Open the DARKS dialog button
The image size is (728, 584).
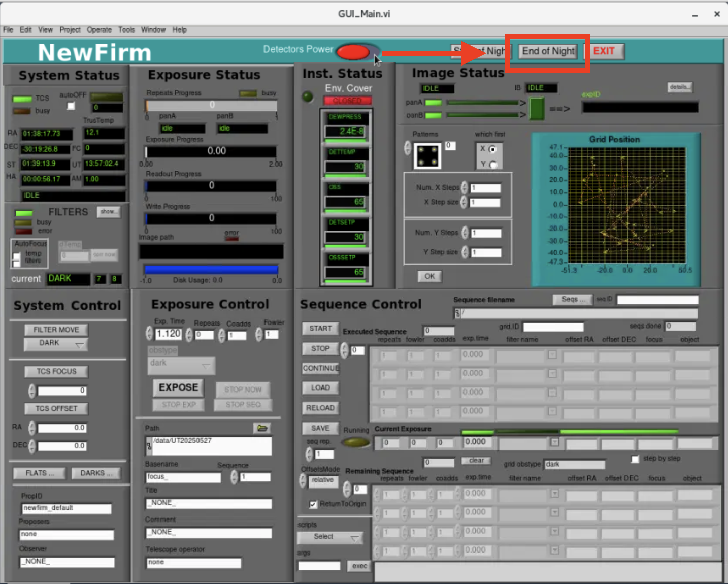click(x=96, y=473)
